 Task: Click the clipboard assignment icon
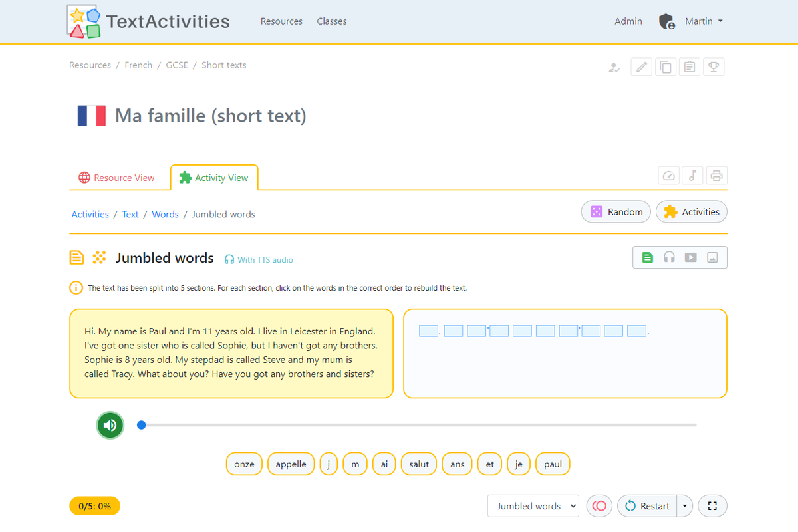coord(690,67)
